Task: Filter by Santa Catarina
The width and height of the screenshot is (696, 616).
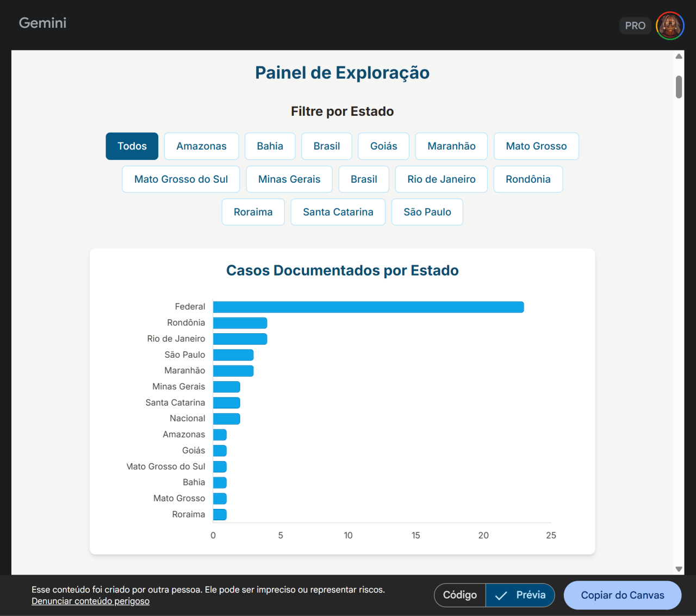Action: pos(338,212)
